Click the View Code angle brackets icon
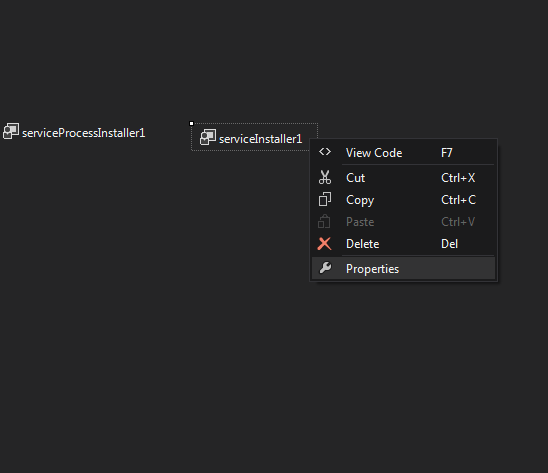548x473 pixels. coord(325,152)
